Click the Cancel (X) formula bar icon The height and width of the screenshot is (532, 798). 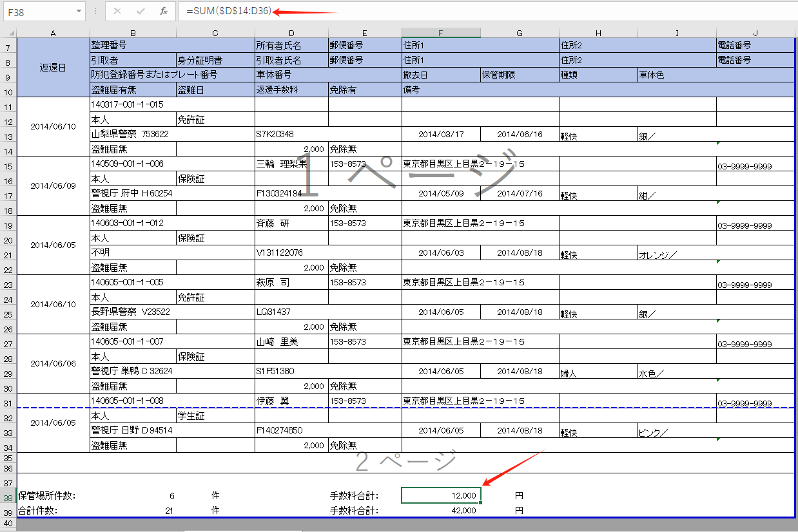(117, 12)
